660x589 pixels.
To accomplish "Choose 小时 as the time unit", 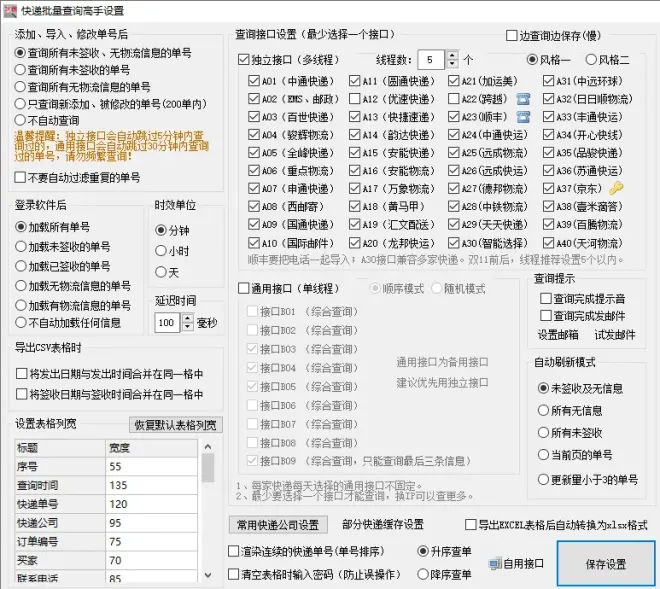I will (161, 251).
